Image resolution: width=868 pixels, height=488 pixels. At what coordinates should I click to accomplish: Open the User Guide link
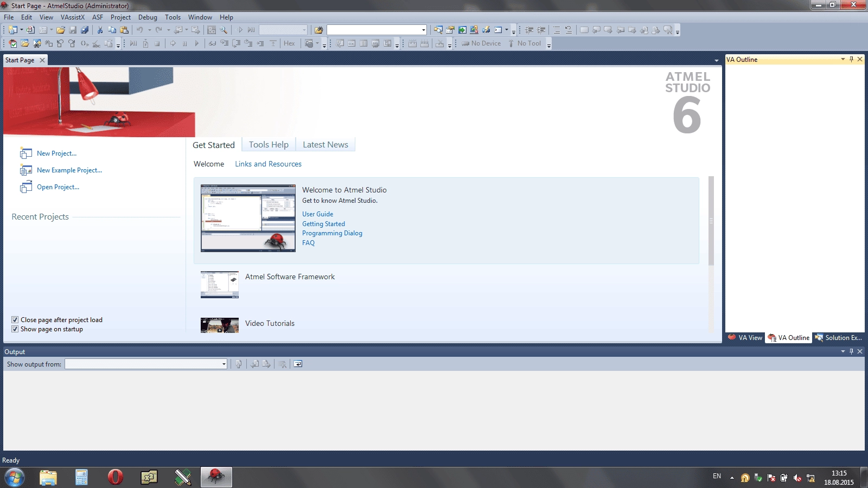317,214
